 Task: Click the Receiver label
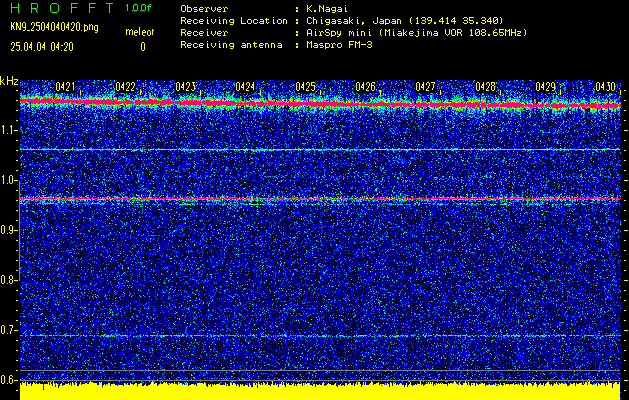pos(204,33)
